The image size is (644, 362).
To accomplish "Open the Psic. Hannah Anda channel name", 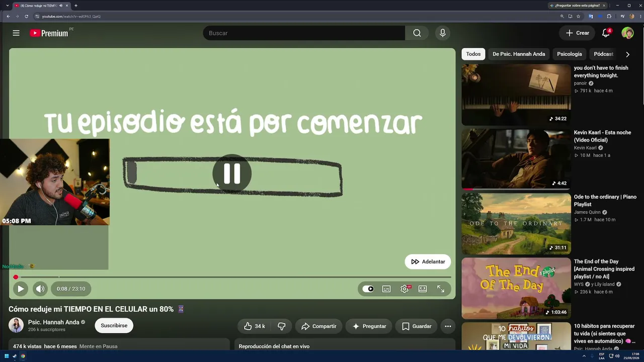I will (54, 322).
